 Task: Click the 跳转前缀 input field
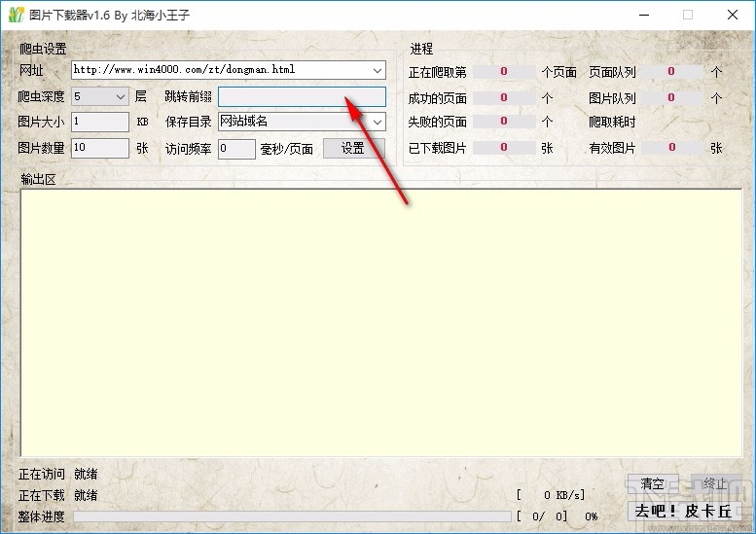(x=302, y=96)
